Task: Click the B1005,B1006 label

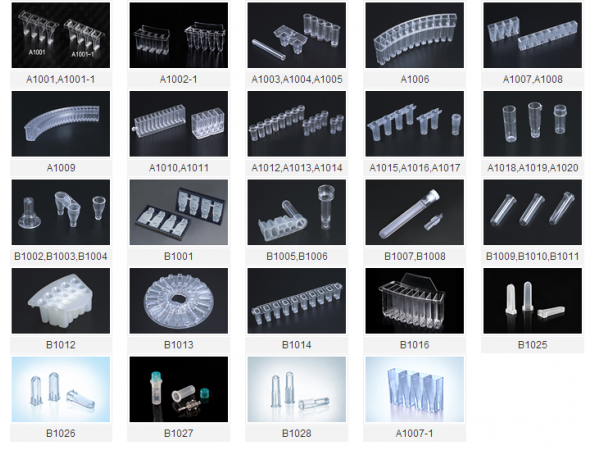Action: point(297,257)
